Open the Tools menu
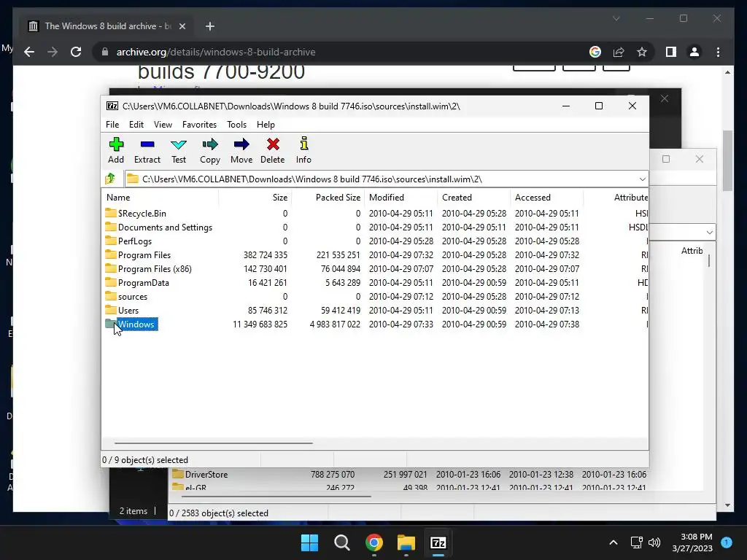The height and width of the screenshot is (560, 747). 237,124
